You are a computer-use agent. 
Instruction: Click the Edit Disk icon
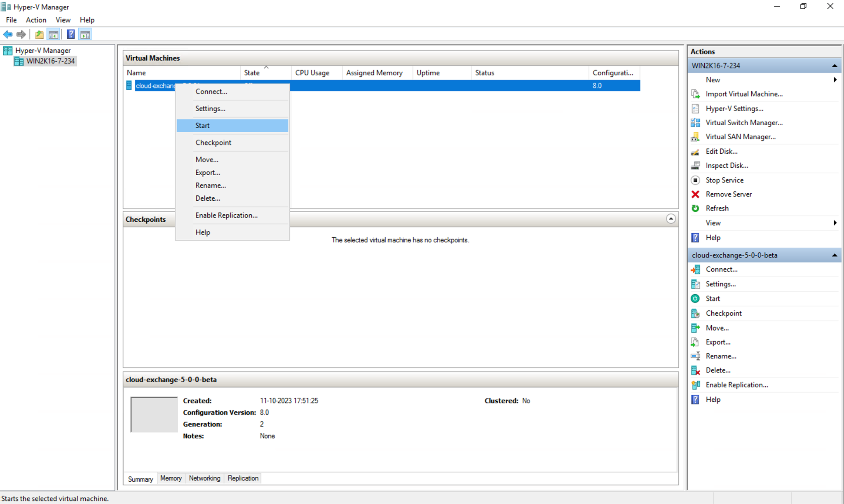click(696, 151)
